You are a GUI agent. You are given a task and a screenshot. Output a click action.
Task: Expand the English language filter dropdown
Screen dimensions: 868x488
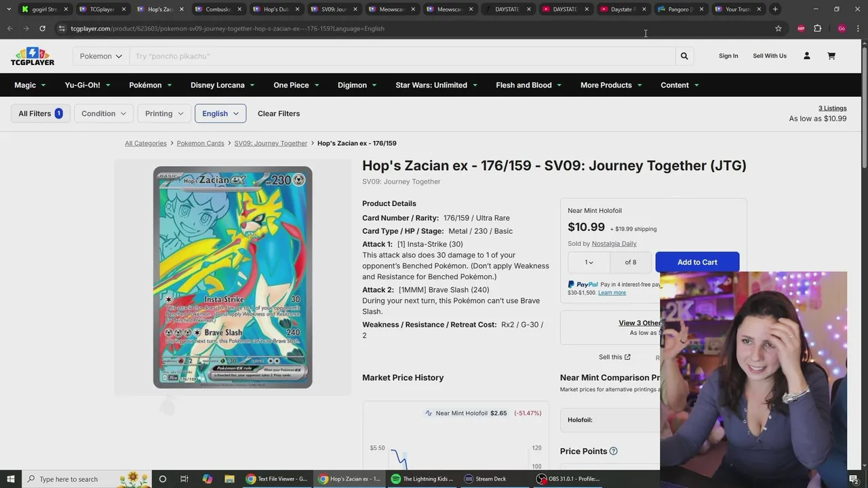click(x=220, y=113)
